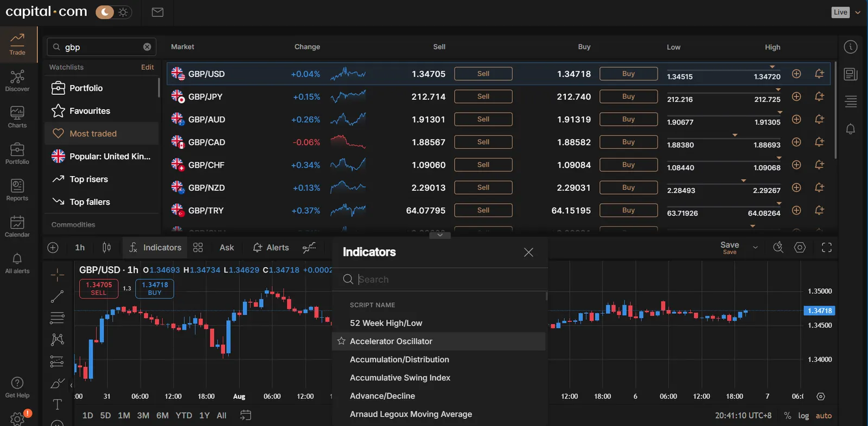Collapse market list with chevron handle
Screen dimensions: 868x426
tap(440, 235)
